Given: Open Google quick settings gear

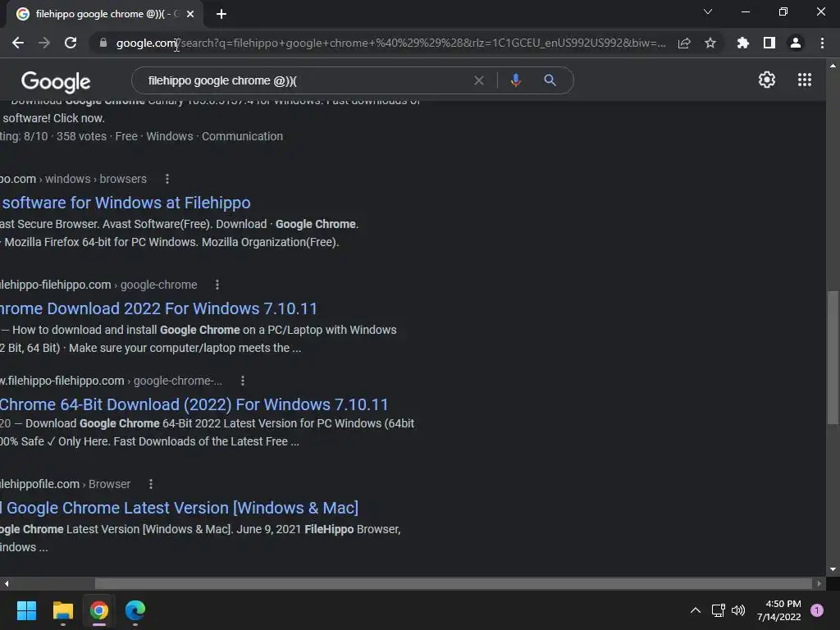Looking at the screenshot, I should (x=767, y=80).
